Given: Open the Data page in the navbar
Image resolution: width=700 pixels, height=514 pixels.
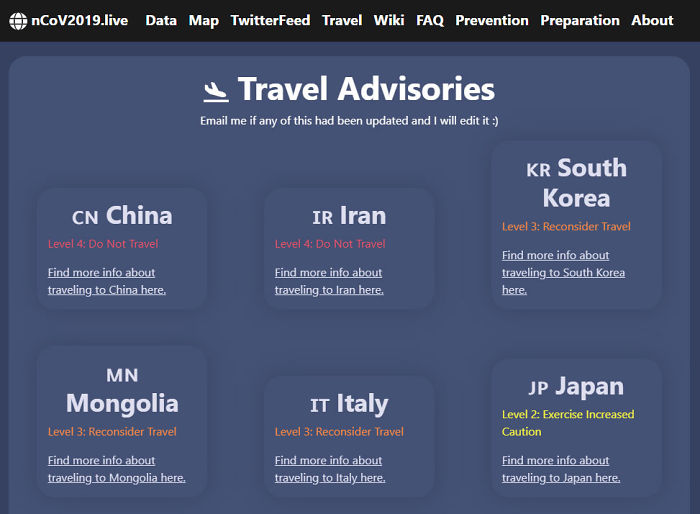Looking at the screenshot, I should 161,20.
